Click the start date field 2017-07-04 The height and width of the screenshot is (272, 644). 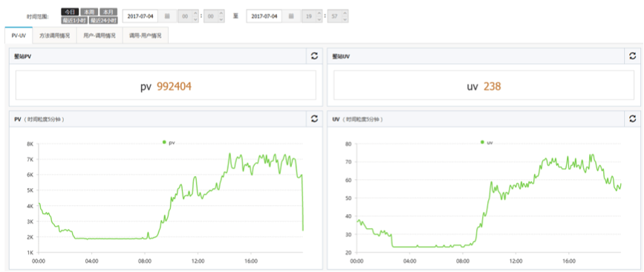pos(140,16)
